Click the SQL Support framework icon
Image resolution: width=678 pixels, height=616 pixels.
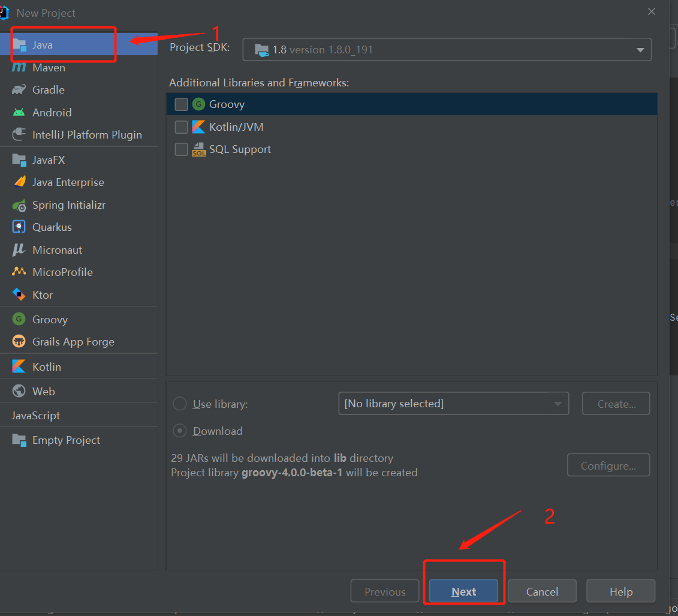tap(199, 149)
